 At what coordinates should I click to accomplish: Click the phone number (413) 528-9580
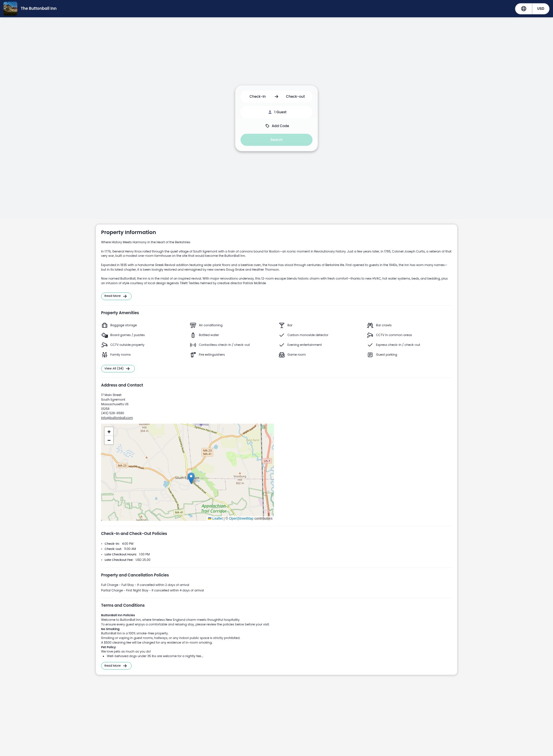tap(113, 413)
